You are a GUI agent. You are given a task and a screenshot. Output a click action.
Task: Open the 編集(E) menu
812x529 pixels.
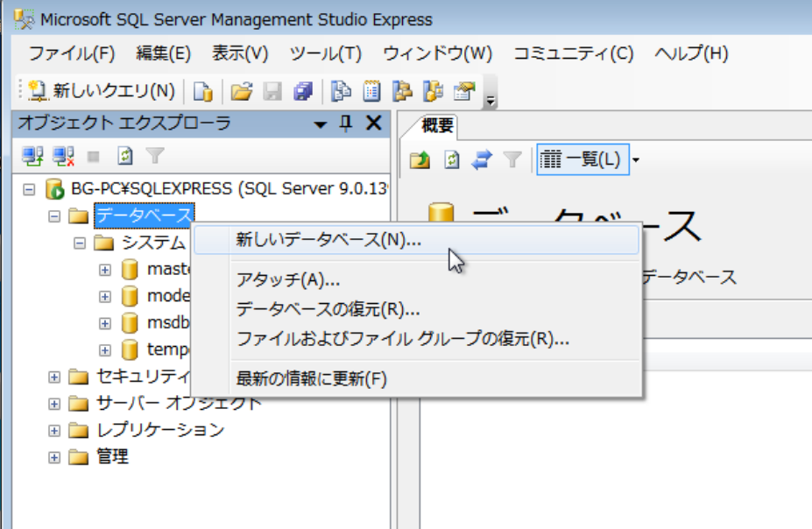pos(163,53)
